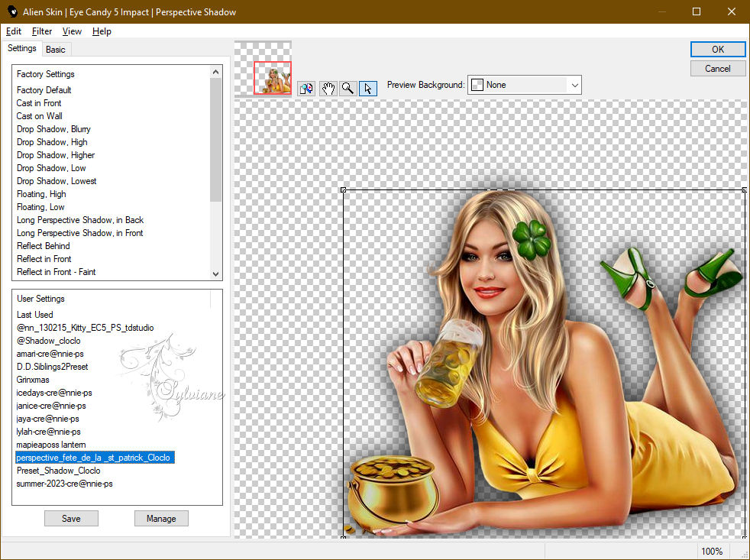750x560 pixels.
Task: Select Cast in Front preset
Action: pyautogui.click(x=39, y=103)
